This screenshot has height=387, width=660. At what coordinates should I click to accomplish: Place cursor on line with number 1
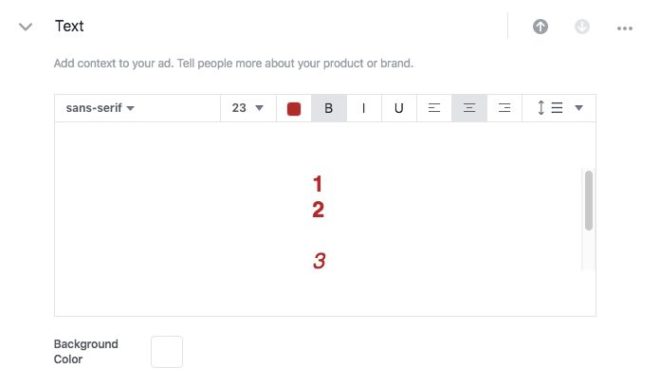318,184
